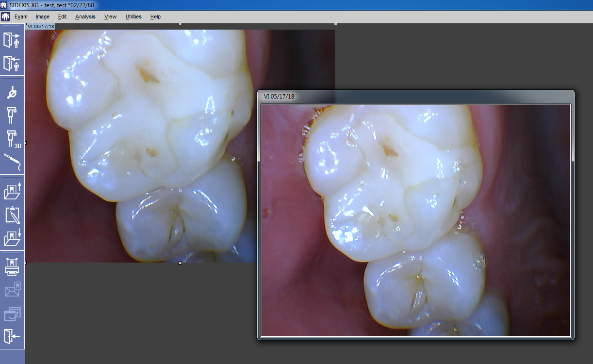Click the clipboard image examination icon

(12, 214)
